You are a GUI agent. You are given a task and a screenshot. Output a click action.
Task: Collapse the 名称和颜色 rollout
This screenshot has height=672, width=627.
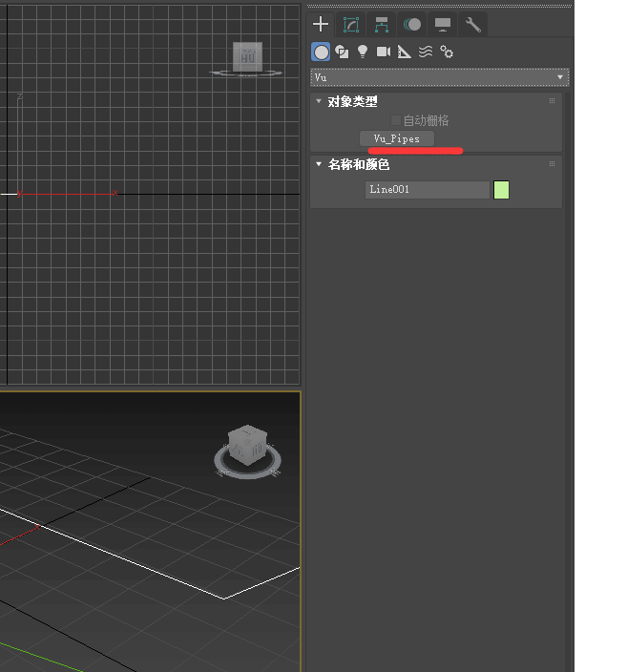(357, 164)
